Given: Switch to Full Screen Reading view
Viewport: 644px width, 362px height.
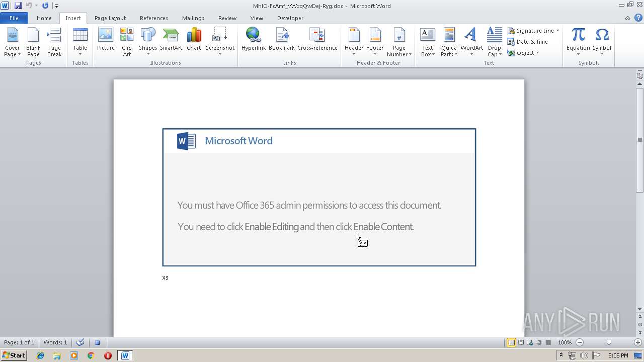Looking at the screenshot, I should [x=521, y=342].
